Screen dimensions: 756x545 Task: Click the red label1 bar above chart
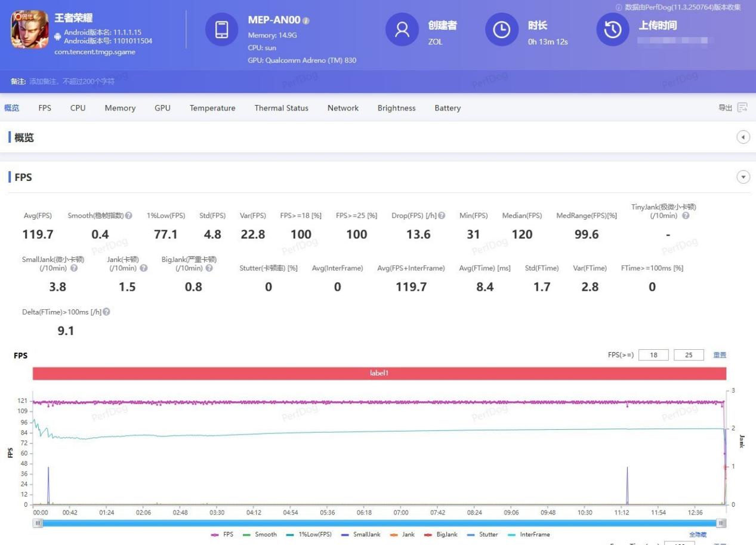379,373
